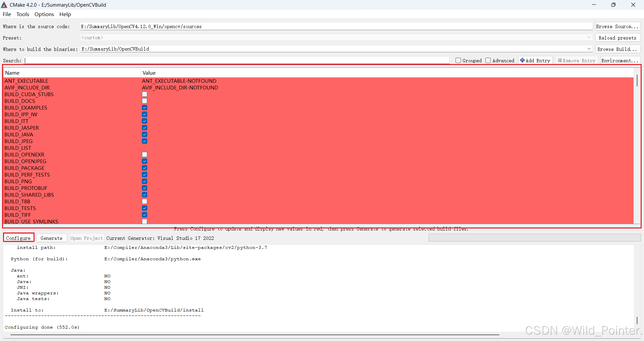Enable the Grouped checkbox
The width and height of the screenshot is (644, 341).
[x=458, y=60]
